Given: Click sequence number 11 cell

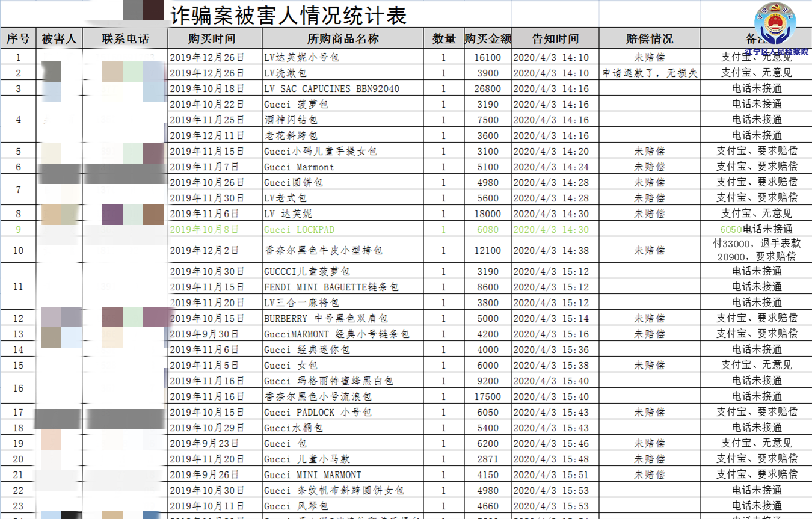Looking at the screenshot, I should (x=18, y=287).
